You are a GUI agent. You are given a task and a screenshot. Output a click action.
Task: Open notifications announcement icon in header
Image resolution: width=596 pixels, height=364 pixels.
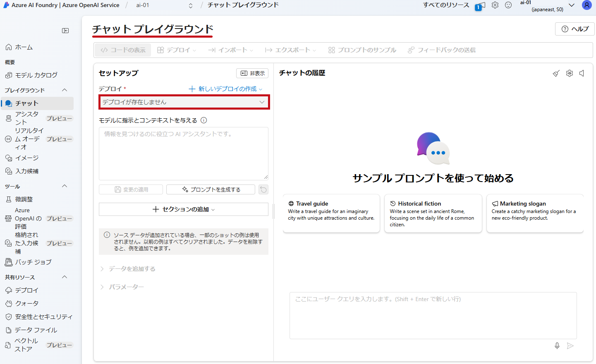481,6
